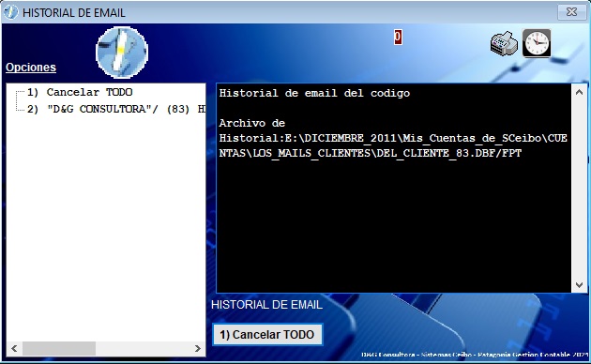The height and width of the screenshot is (364, 591).
Task: Click right arrow of options list scrollbar
Action: pos(198,349)
